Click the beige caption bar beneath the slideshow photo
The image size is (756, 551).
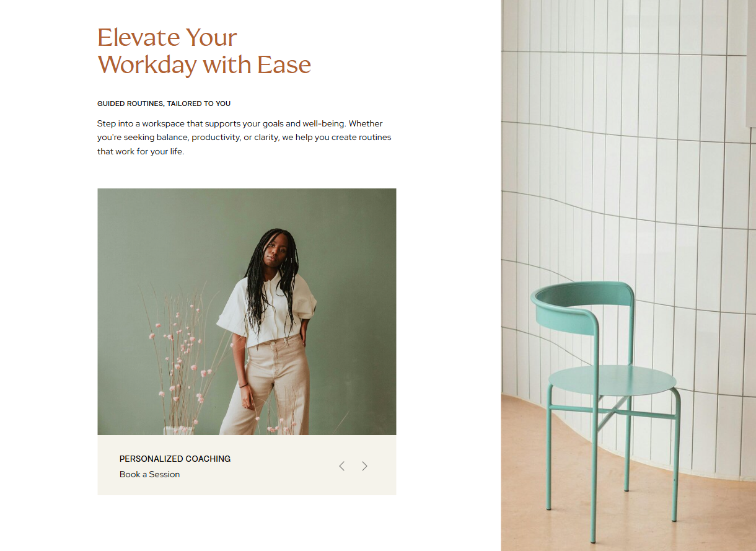click(x=247, y=465)
